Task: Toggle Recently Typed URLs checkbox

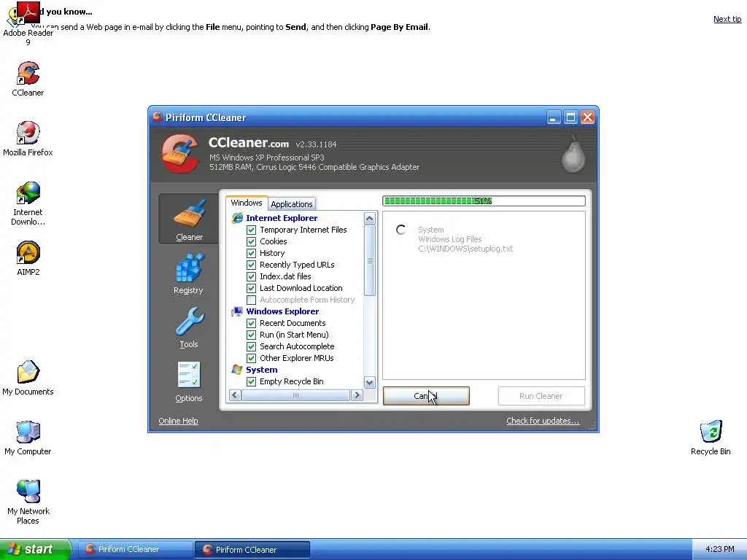Action: tap(251, 265)
